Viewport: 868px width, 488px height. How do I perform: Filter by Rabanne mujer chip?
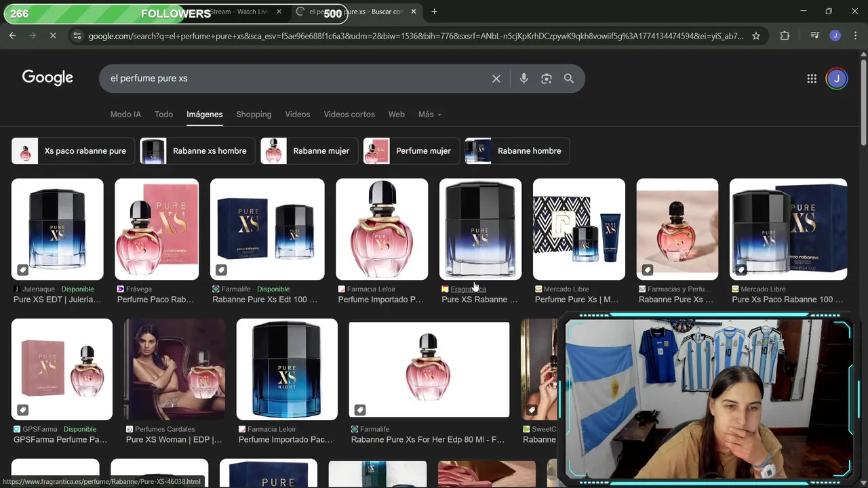[309, 151]
